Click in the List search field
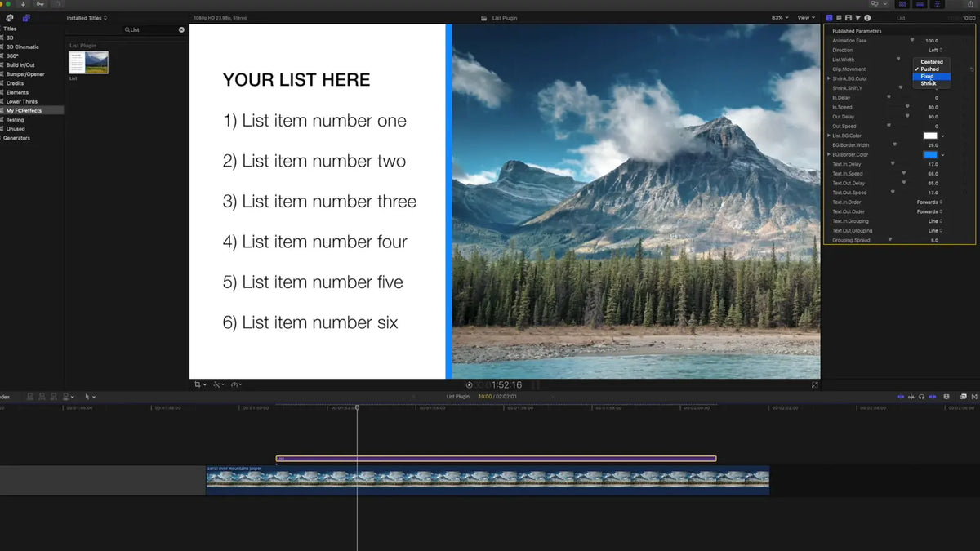 pyautogui.click(x=154, y=29)
